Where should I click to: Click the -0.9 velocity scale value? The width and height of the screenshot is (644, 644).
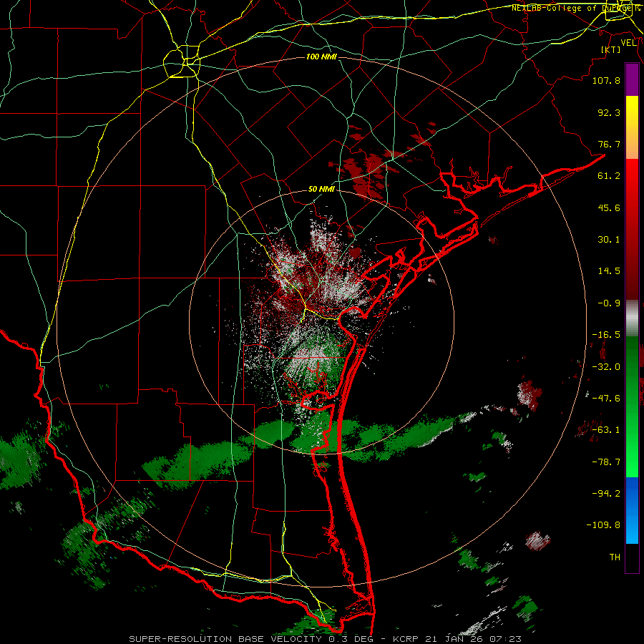click(609, 303)
